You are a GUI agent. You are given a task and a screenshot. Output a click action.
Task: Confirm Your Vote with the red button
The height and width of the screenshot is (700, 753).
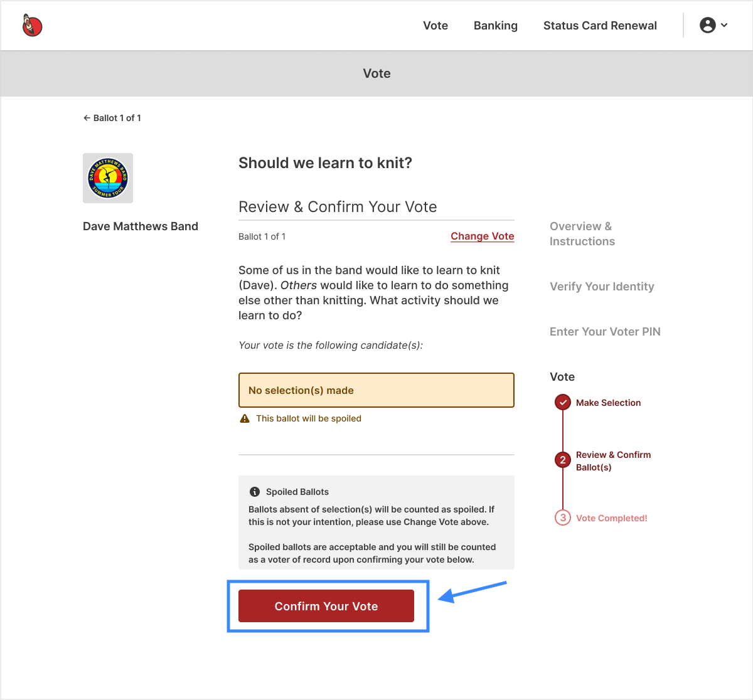(326, 606)
